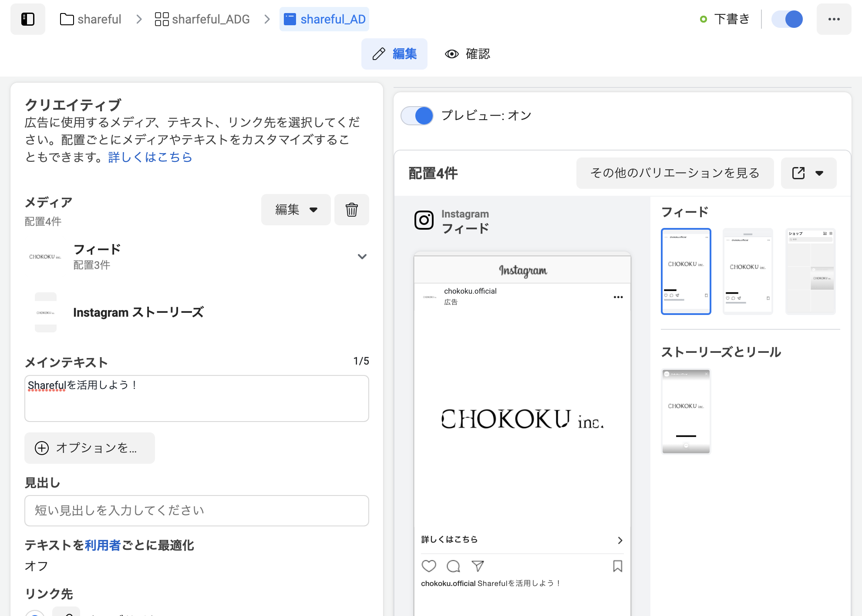Click the 見出し input field
This screenshot has height=616, width=862.
click(x=197, y=511)
